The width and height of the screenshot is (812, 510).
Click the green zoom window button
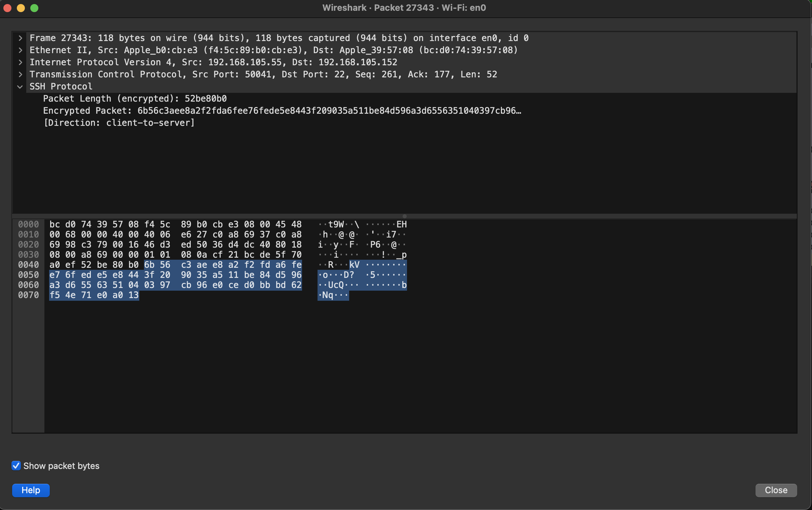point(34,8)
